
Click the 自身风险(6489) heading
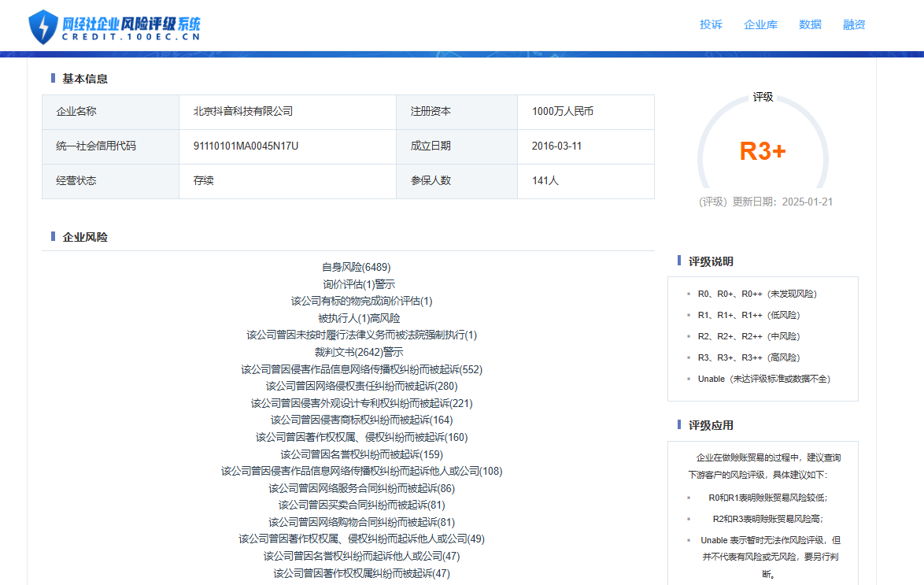click(x=356, y=267)
